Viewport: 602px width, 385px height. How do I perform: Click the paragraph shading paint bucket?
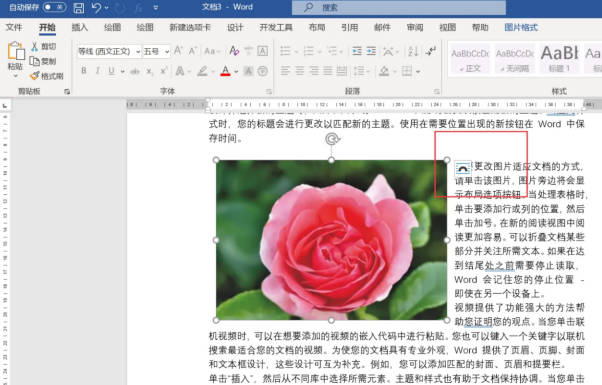point(384,71)
